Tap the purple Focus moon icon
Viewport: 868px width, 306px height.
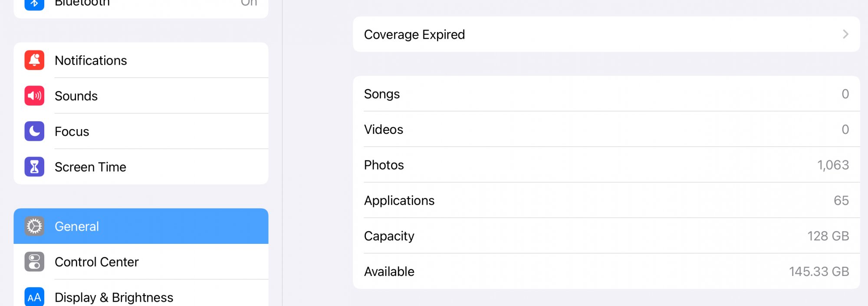(34, 131)
